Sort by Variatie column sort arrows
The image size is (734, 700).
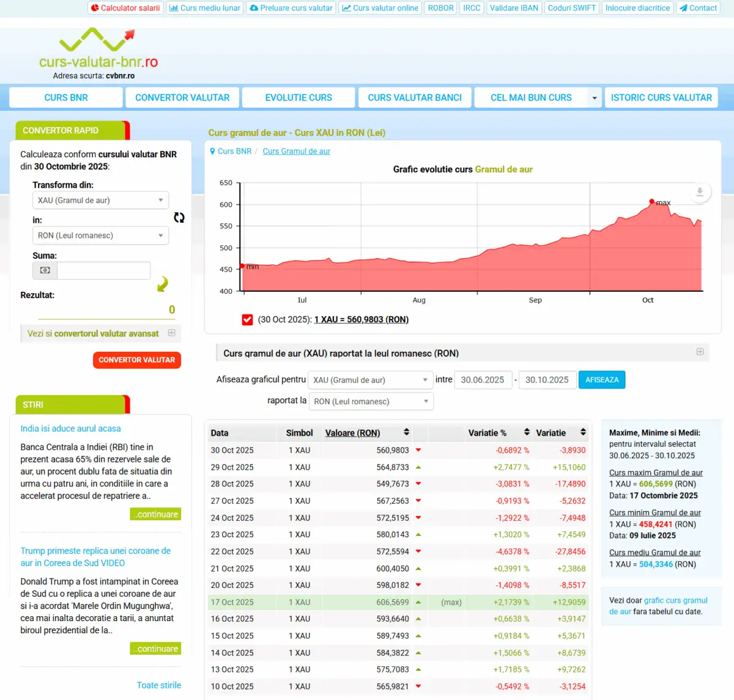(583, 432)
